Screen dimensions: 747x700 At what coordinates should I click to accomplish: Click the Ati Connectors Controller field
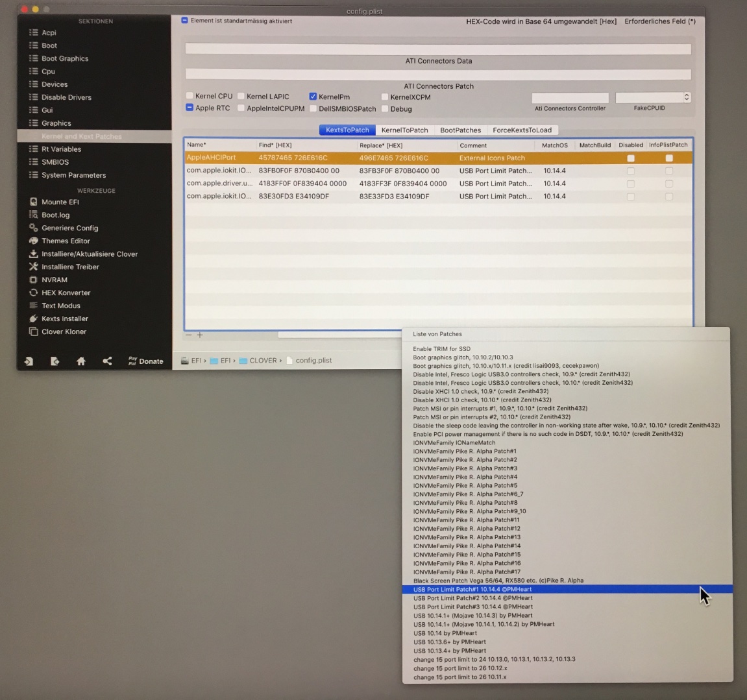tap(570, 97)
